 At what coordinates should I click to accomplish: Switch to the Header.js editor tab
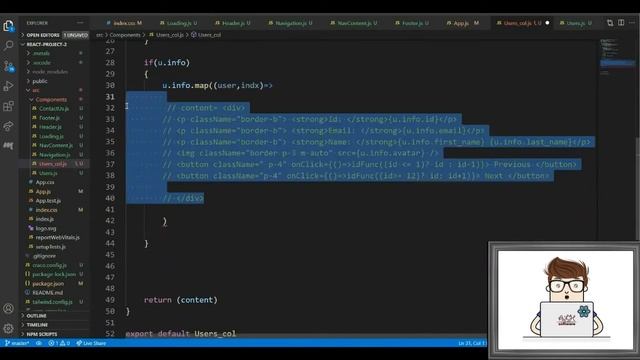click(233, 23)
